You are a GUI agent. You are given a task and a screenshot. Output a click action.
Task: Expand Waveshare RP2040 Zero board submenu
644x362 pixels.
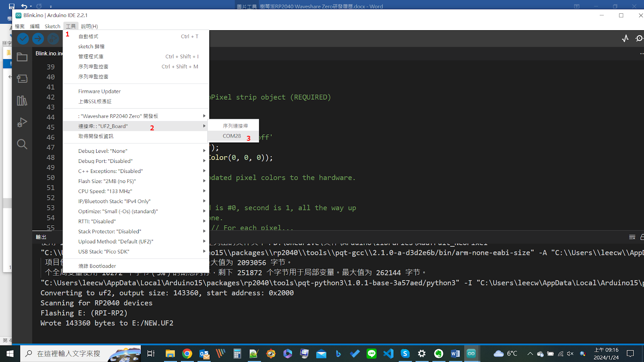(136, 116)
